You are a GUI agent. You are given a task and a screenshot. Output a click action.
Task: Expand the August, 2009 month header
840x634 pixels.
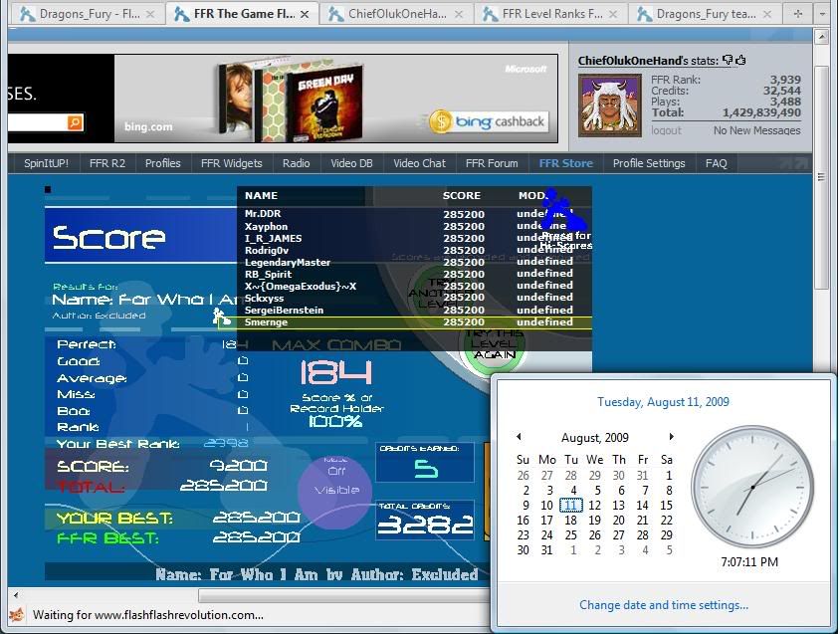point(595,438)
